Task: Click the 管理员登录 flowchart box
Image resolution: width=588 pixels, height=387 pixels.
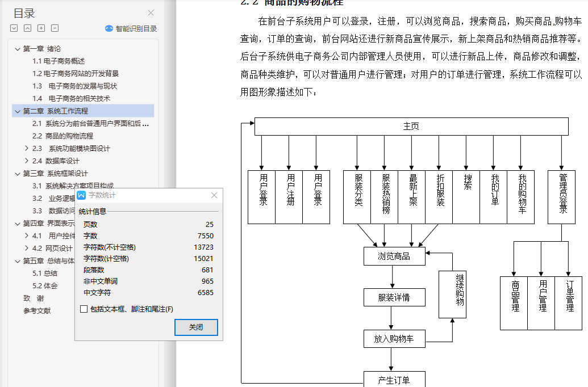Action: pyautogui.click(x=561, y=197)
